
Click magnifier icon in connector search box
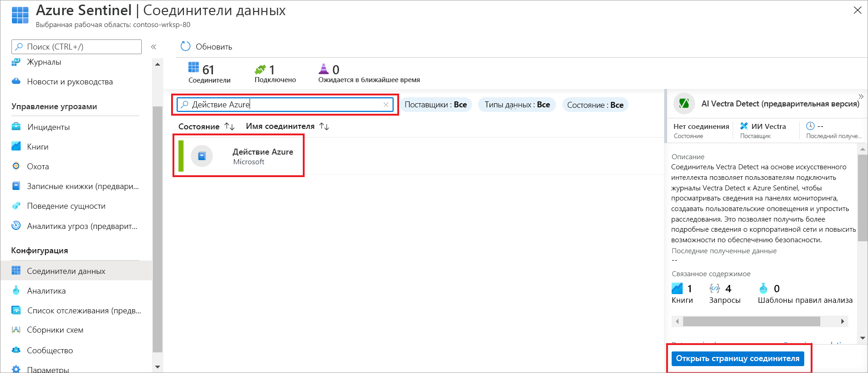pyautogui.click(x=184, y=105)
